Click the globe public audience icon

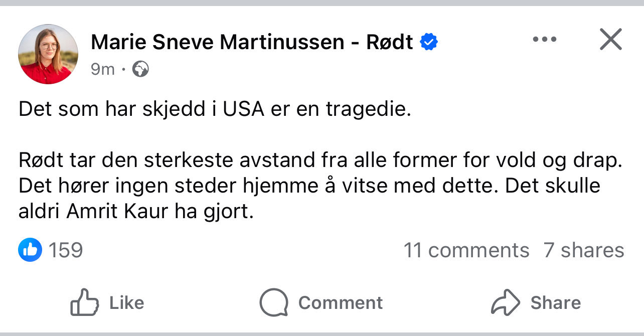[140, 69]
